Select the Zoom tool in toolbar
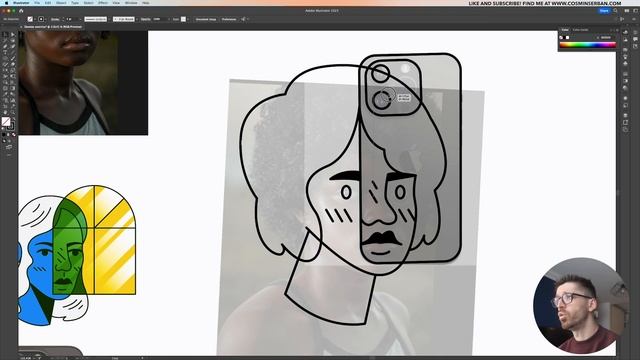This screenshot has width=640, height=360. [x=13, y=111]
